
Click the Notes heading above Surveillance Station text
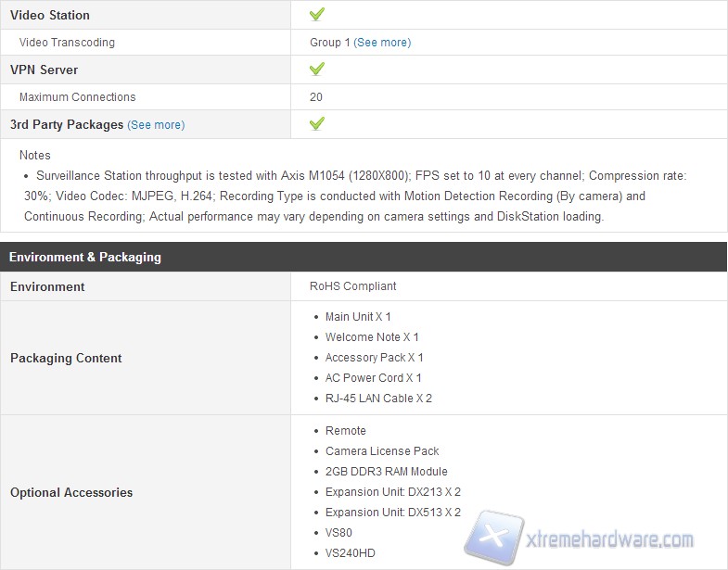pyautogui.click(x=35, y=156)
